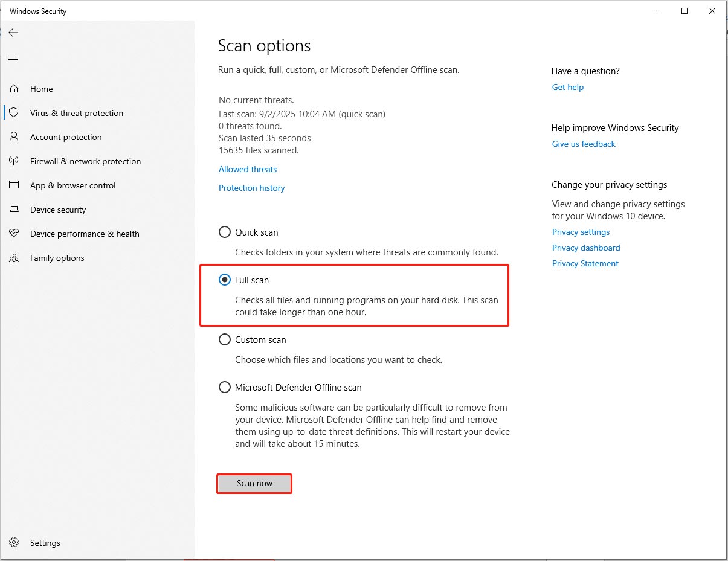Click the back arrow to return
This screenshot has height=561, width=728.
[x=13, y=33]
